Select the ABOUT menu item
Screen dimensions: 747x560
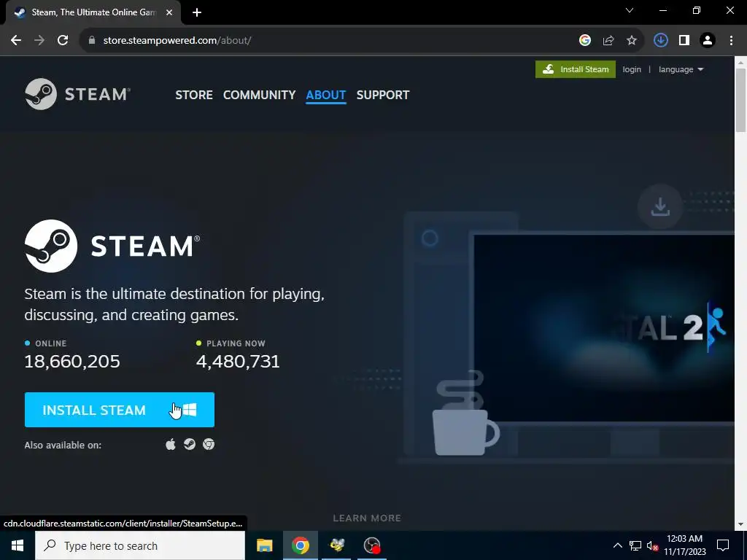326,95
